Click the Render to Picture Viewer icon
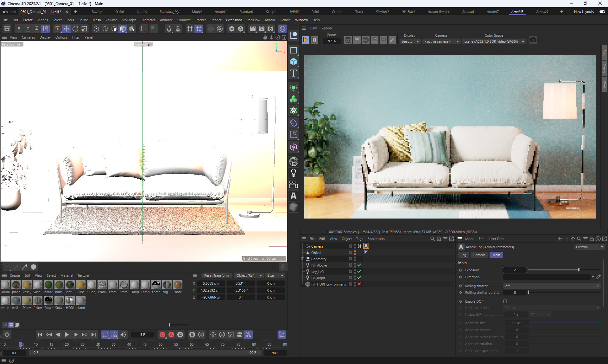 coord(262,29)
